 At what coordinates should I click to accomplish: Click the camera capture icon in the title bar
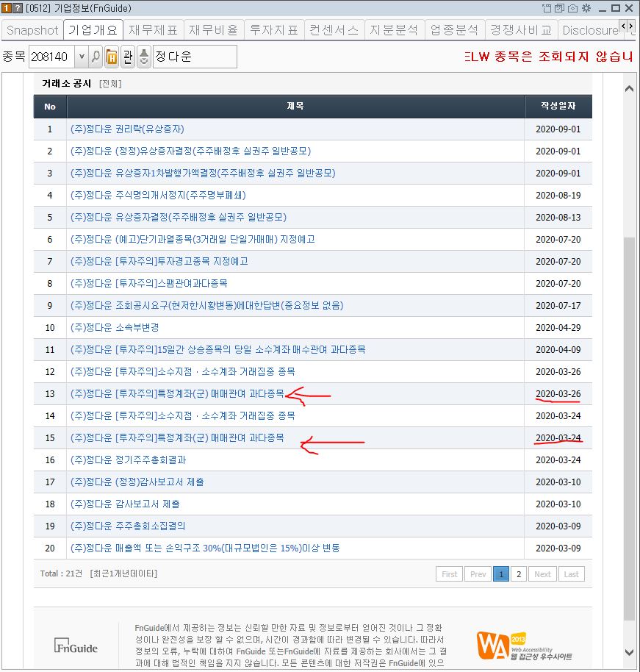tap(572, 8)
